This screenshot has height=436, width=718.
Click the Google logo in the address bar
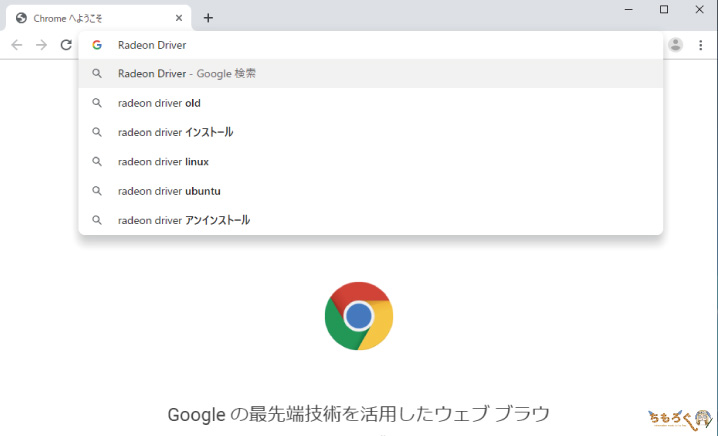tap(97, 45)
